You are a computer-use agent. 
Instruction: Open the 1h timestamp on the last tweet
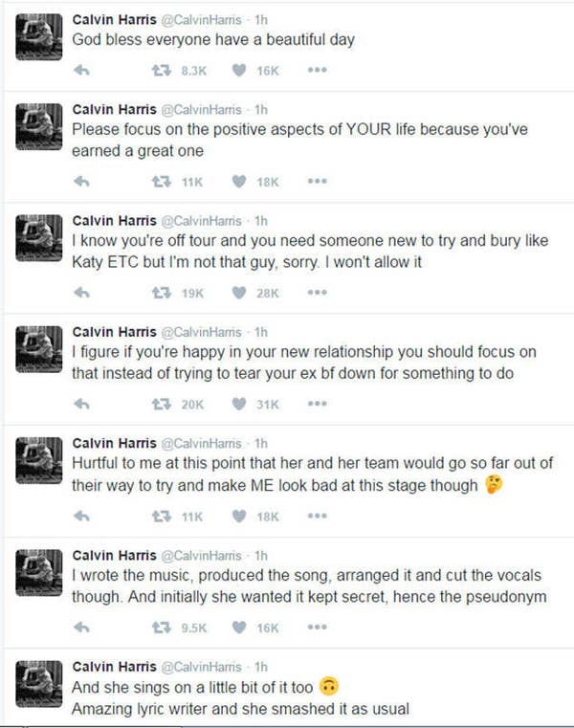(x=262, y=666)
